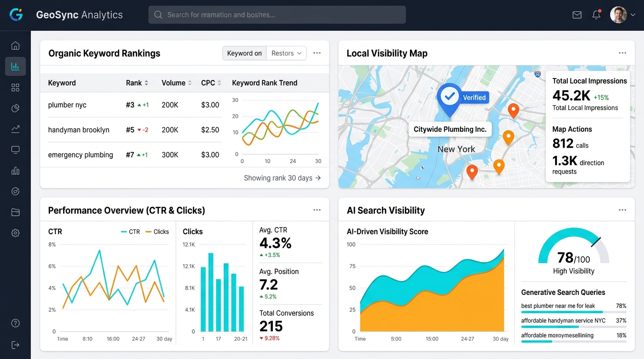Click the $2.50 CPC value
The width and height of the screenshot is (644, 359).
coord(210,129)
